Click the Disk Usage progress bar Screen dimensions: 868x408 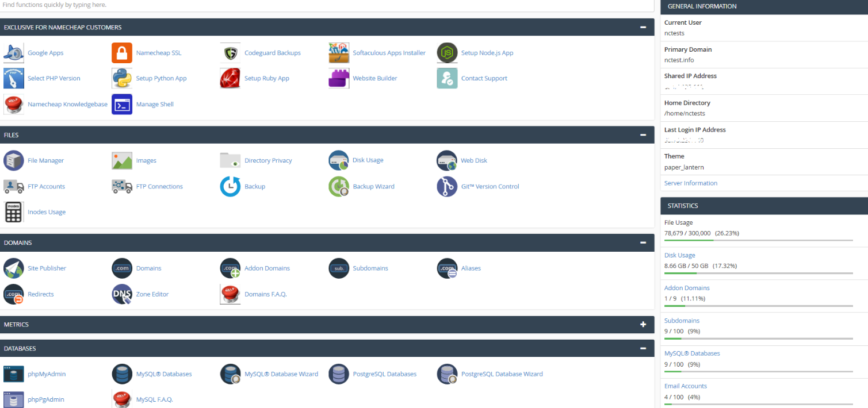click(x=759, y=273)
